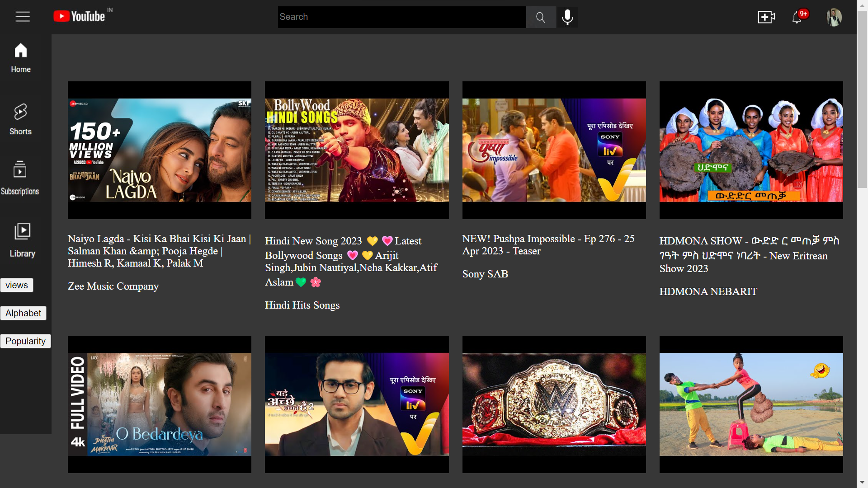The height and width of the screenshot is (488, 868).
Task: Sort videos by views button
Action: [x=17, y=285]
